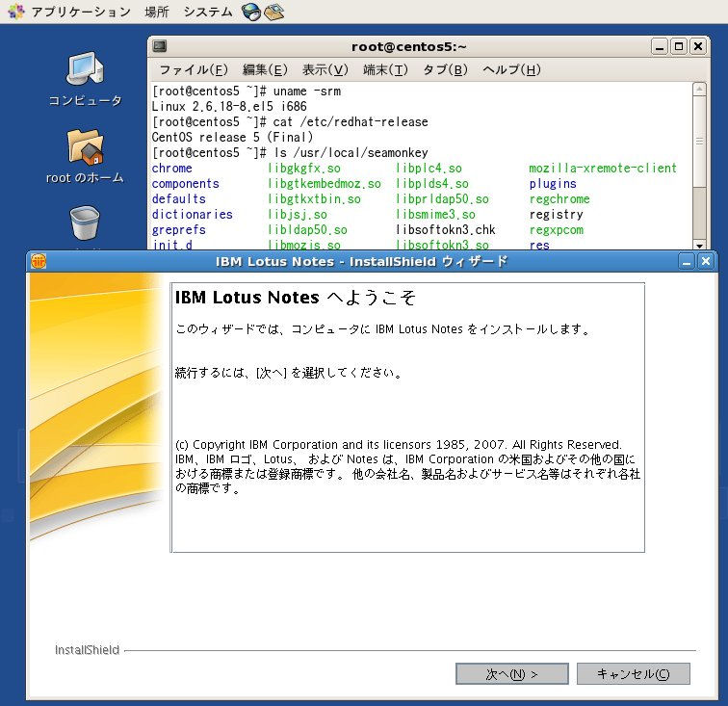Viewport: 728px width, 706px height.
Task: Click 'libsoftokn3.chk' in terminal output
Action: [x=446, y=229]
